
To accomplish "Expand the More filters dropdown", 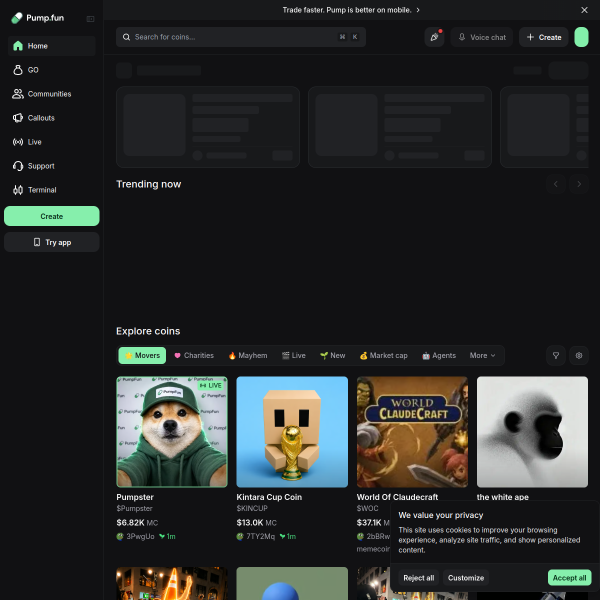I will (x=482, y=355).
